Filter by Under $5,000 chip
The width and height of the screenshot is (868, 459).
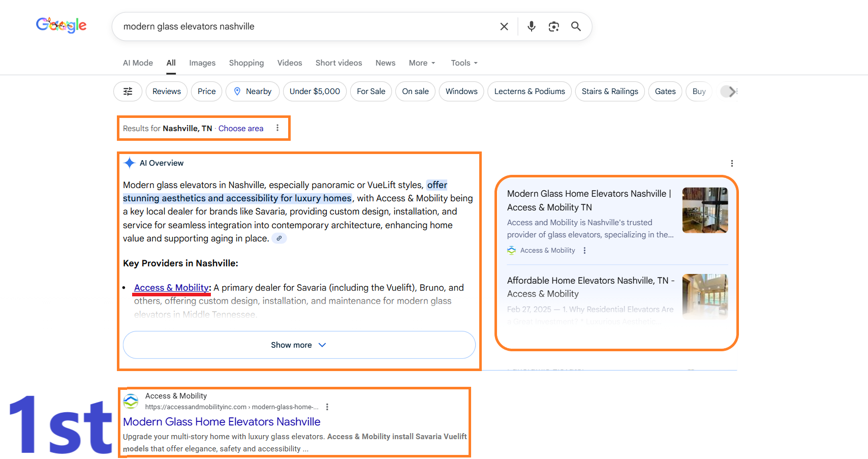pyautogui.click(x=315, y=91)
